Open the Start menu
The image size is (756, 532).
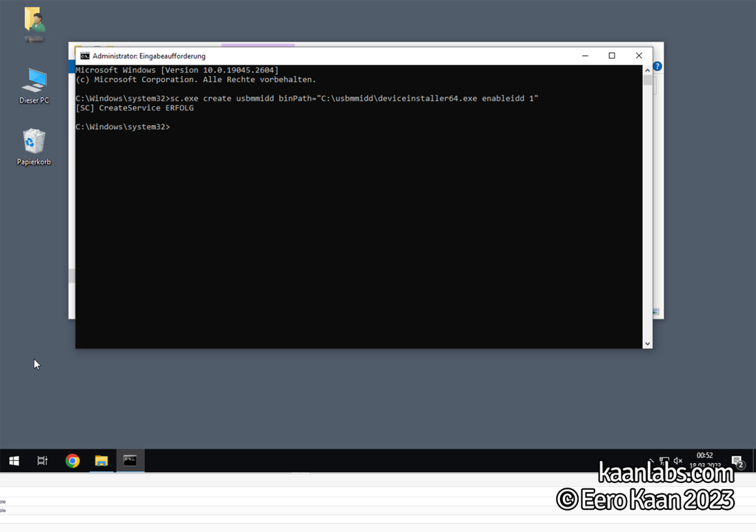click(x=14, y=461)
